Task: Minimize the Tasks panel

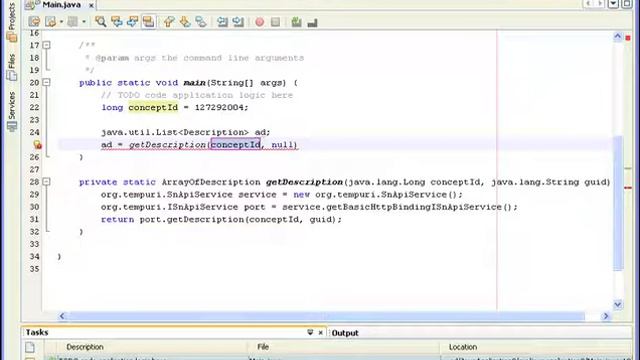Action: point(310,332)
